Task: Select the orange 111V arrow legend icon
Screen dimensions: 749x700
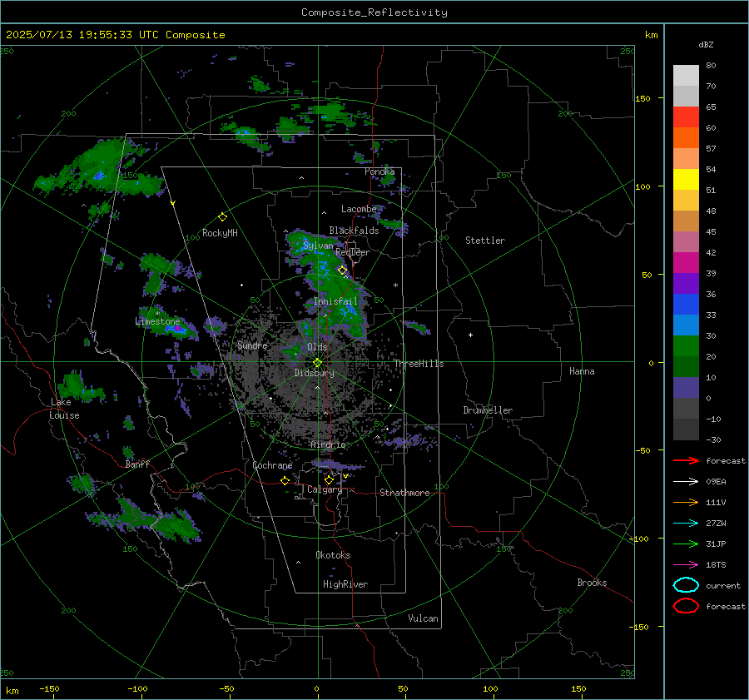Action: 686,502
